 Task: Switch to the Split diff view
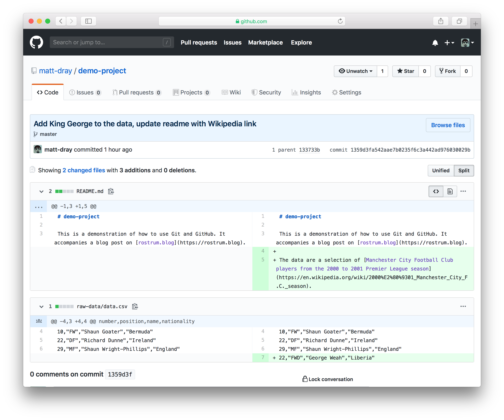coord(464,170)
